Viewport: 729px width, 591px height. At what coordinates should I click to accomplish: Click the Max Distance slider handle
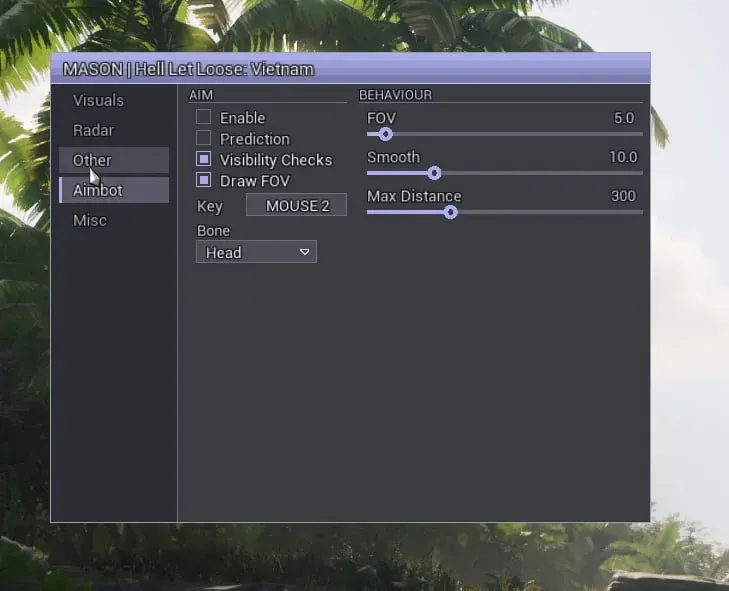tap(450, 212)
